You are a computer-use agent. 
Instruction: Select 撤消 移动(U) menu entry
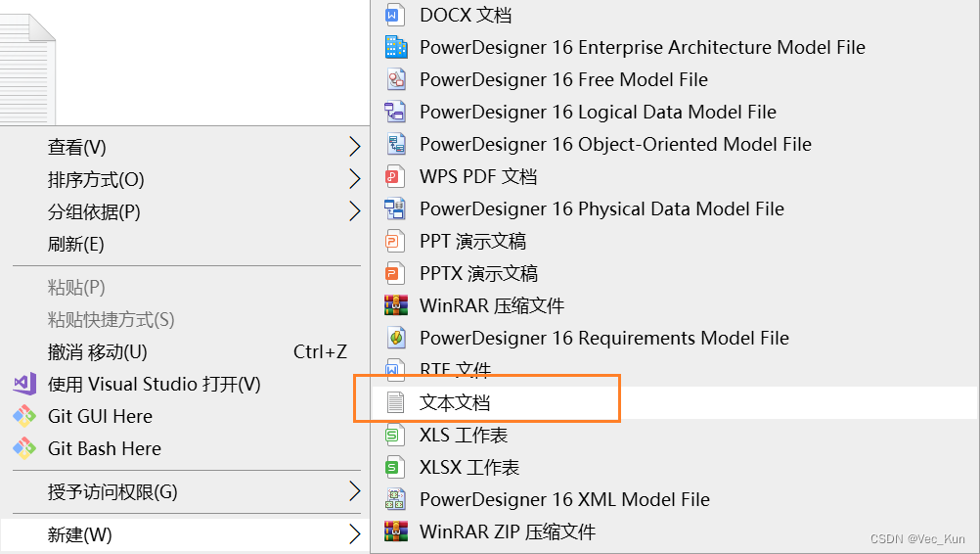click(x=185, y=351)
